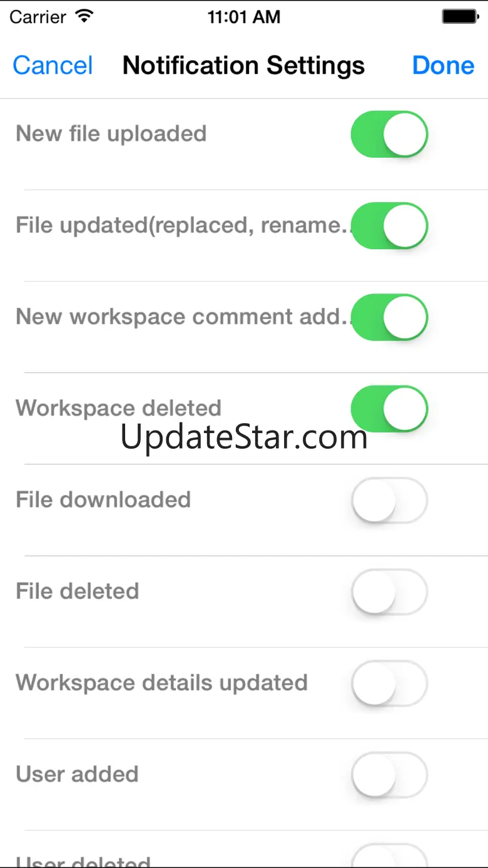488x868 pixels.
Task: Turn on the User added switch
Action: 389,774
